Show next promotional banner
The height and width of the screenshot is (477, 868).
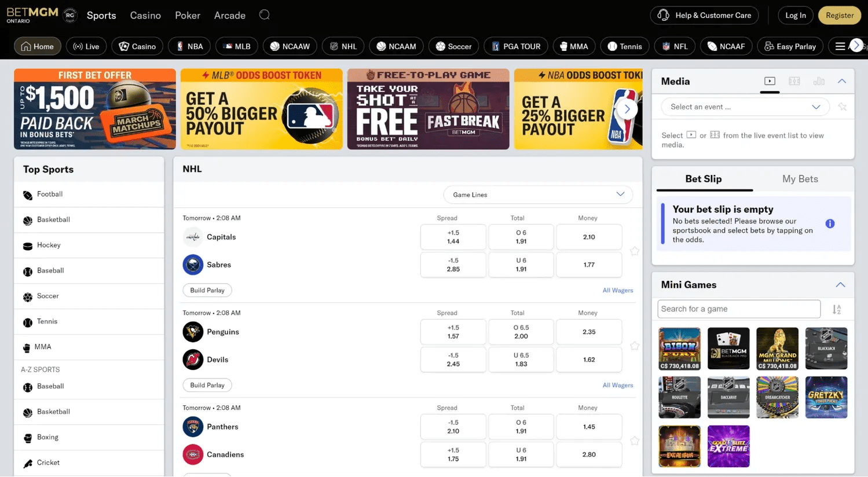click(627, 109)
